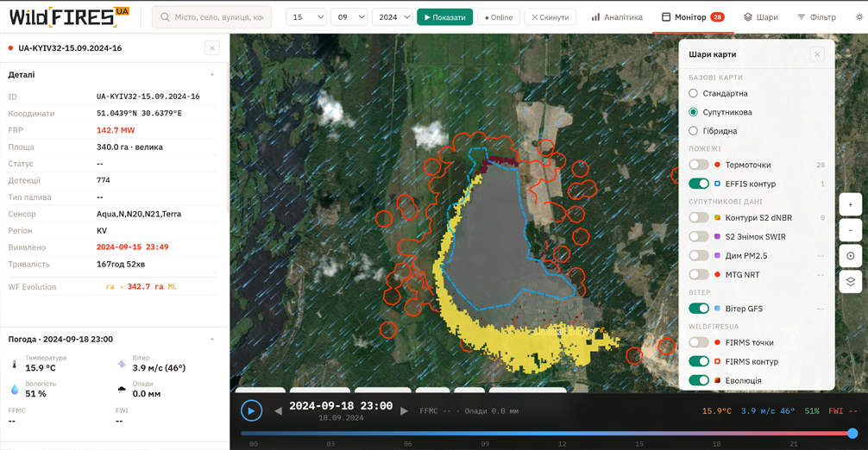Click the WildFires UA logo
This screenshot has width=868, height=450.
coord(69,17)
